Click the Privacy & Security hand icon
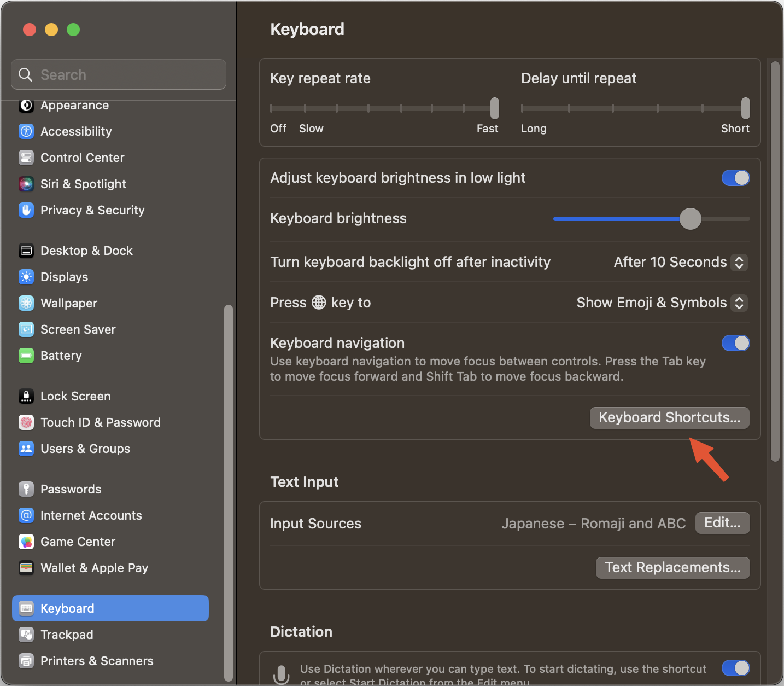Screen dimensions: 784x686 (26, 210)
